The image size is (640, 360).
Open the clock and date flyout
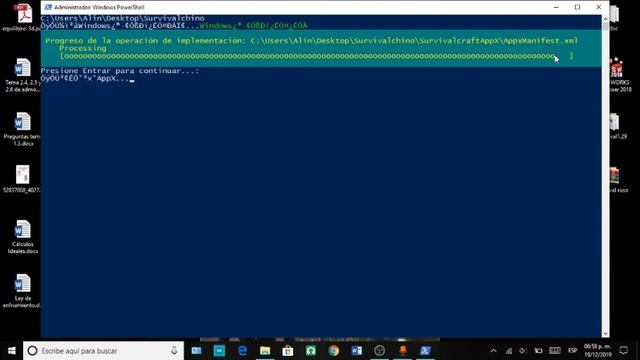[x=598, y=351]
